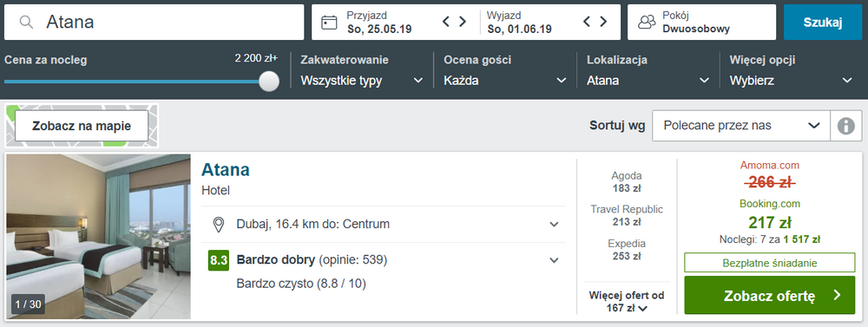Click the Atana hotel room photo
This screenshot has width=868, height=327.
tap(99, 237)
